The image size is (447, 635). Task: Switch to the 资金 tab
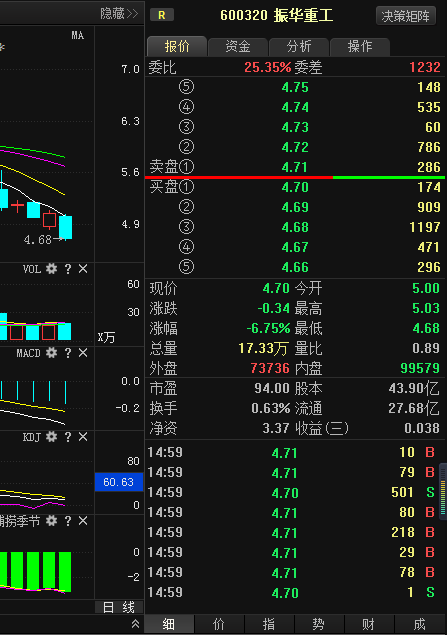(x=238, y=47)
